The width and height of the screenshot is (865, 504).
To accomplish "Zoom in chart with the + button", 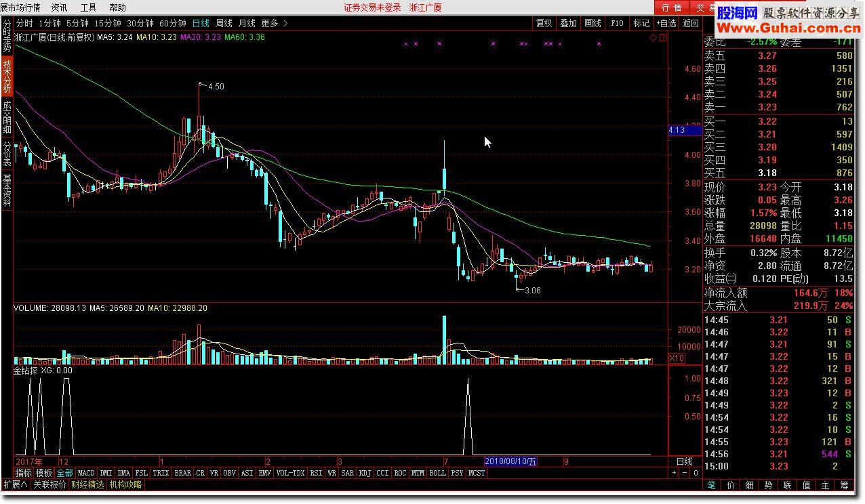I will pyautogui.click(x=675, y=473).
